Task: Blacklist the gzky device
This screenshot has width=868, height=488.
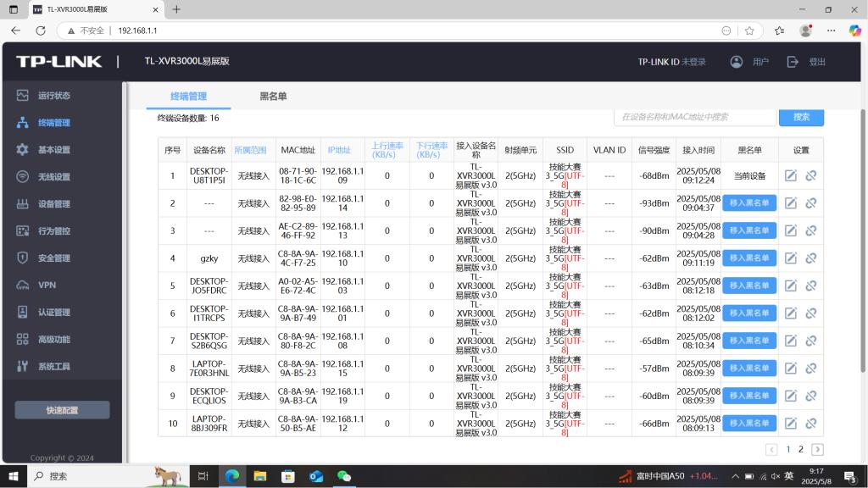Action: 749,258
